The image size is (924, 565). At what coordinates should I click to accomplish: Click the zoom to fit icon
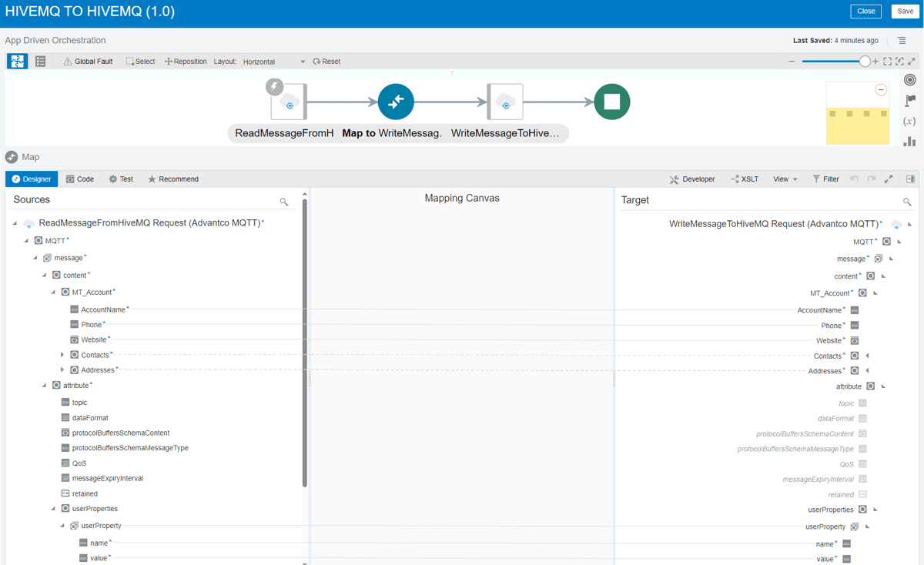pos(888,62)
